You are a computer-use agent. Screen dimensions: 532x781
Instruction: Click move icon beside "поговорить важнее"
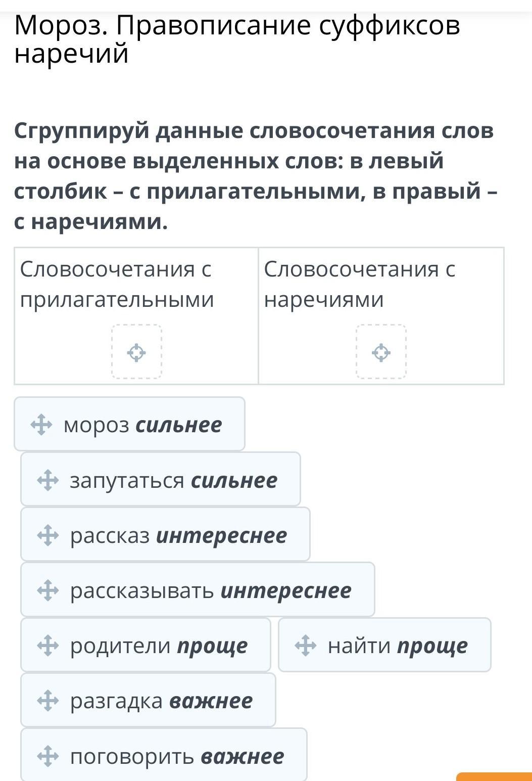click(x=47, y=756)
